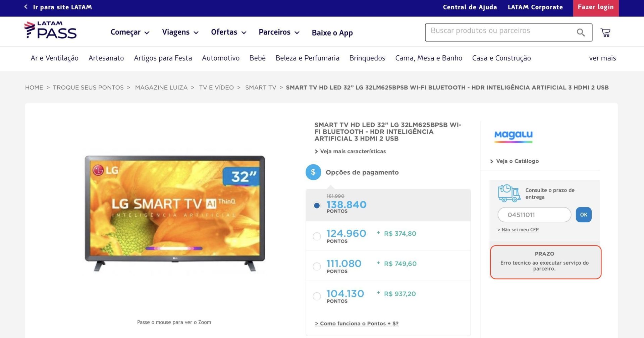Image resolution: width=644 pixels, height=338 pixels.
Task: Click Ir para site LATAM link
Action: click(x=62, y=7)
